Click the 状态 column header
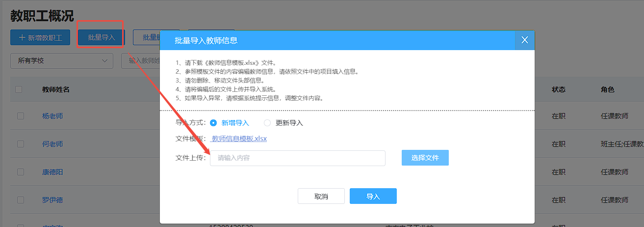The image size is (644, 227). coord(559,89)
